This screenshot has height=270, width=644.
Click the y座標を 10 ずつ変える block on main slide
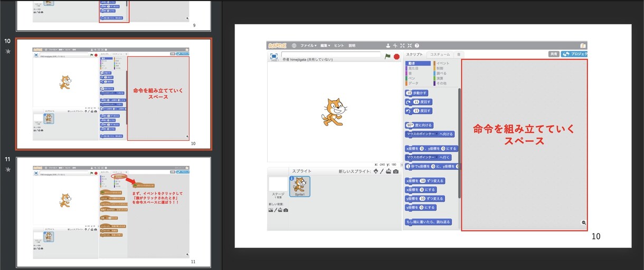point(424,198)
